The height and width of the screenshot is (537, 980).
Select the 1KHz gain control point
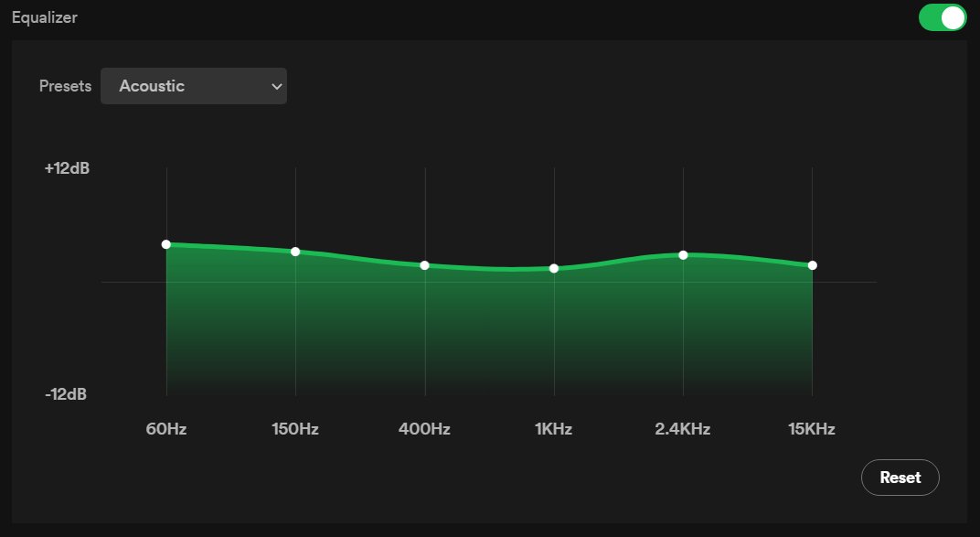click(x=552, y=268)
